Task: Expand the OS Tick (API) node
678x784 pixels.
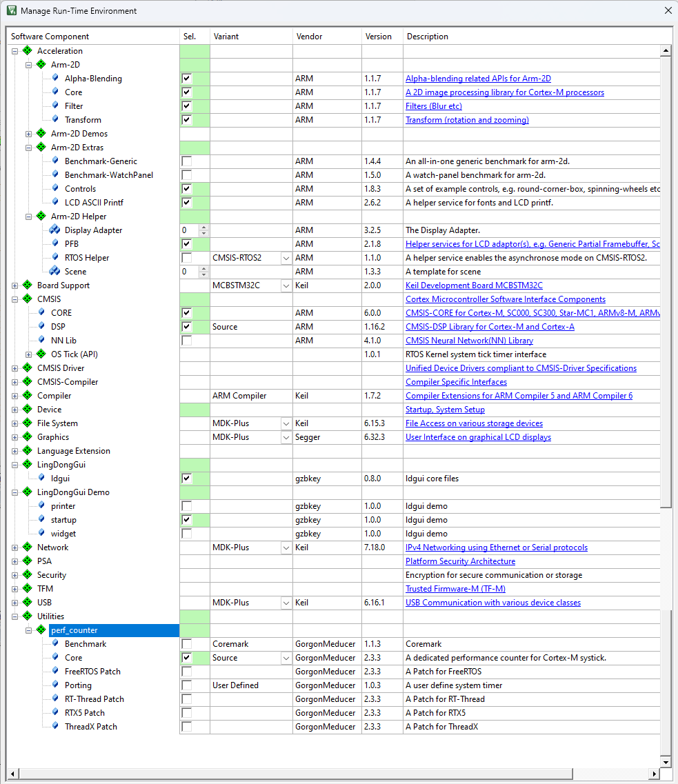Action: point(28,354)
